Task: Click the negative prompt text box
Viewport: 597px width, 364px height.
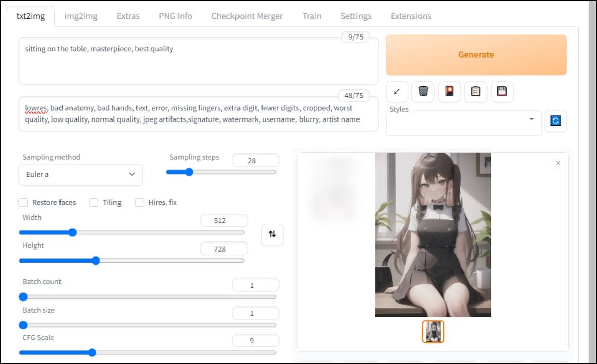Action: click(198, 114)
